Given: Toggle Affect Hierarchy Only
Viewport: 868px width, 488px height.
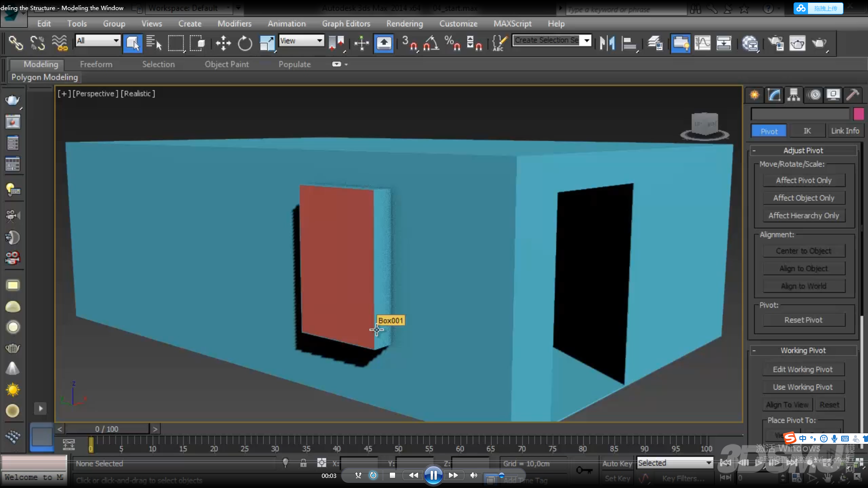Looking at the screenshot, I should 804,216.
